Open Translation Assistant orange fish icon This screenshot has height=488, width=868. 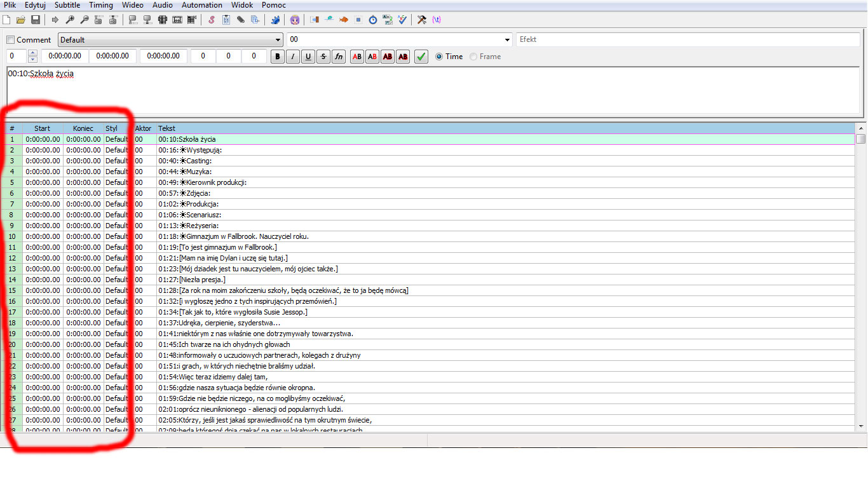pos(344,20)
